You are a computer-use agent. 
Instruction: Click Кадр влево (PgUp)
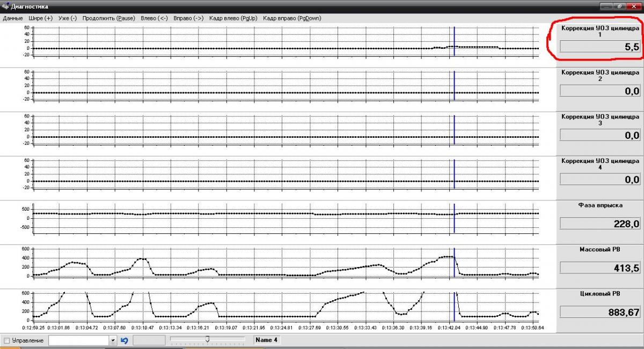[233, 18]
